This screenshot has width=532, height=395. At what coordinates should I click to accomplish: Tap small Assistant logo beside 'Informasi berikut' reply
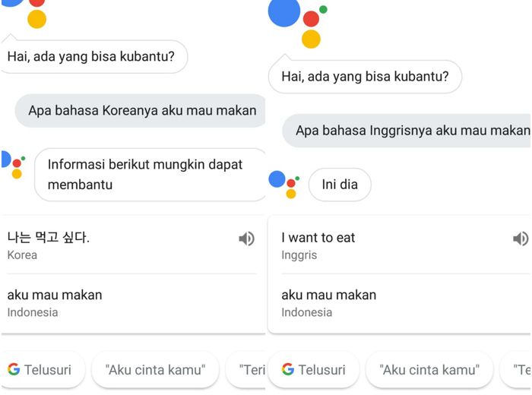pos(13,164)
